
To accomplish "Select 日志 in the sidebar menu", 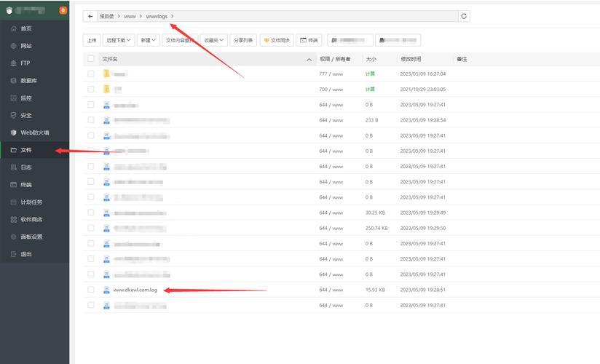I will 26,167.
